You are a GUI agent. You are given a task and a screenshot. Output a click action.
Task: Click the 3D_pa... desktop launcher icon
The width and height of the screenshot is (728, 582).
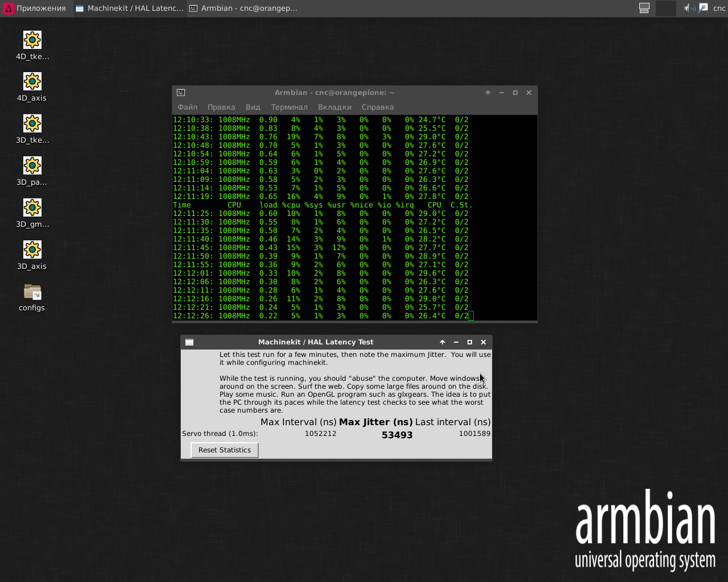click(32, 165)
